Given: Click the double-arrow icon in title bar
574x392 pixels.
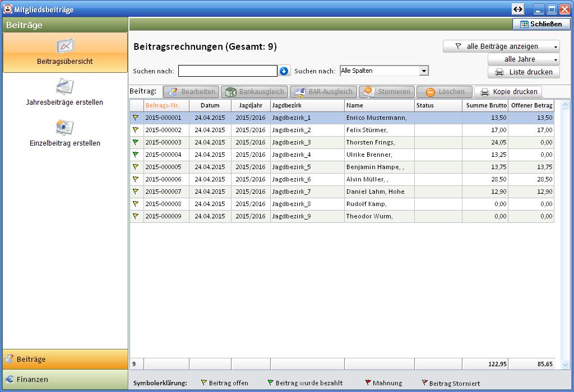Looking at the screenshot, I should point(518,10).
